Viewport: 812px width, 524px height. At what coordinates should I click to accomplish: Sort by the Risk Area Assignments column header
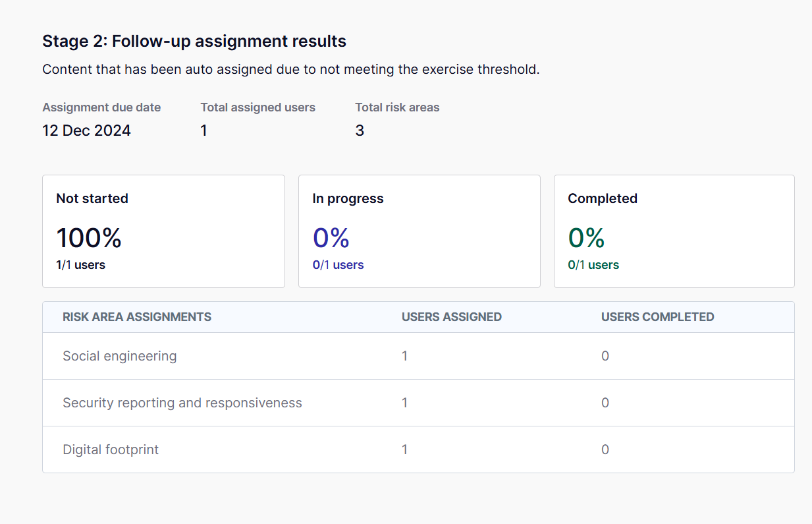[137, 317]
